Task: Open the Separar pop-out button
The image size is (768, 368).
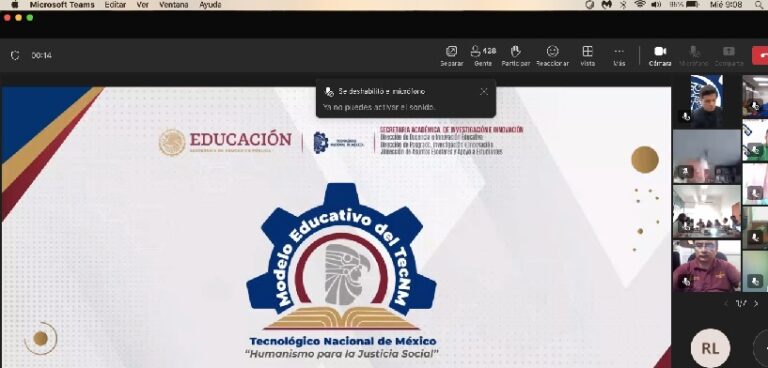Action: [x=452, y=56]
